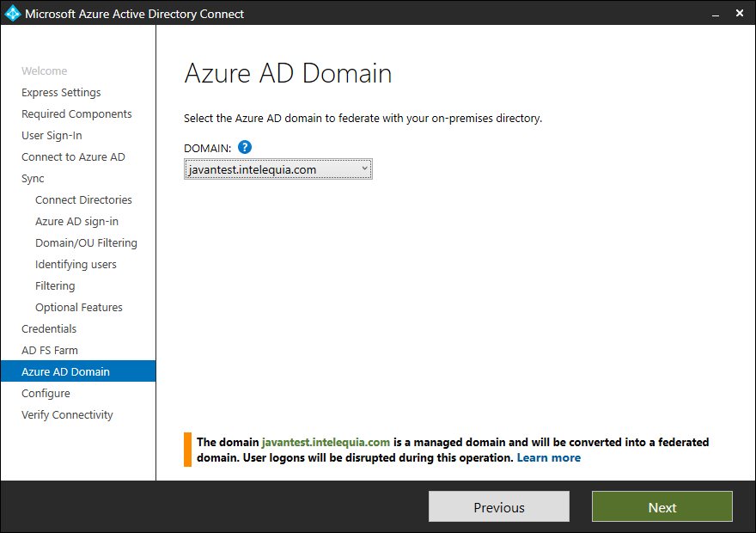Navigate to Connect to Azure AD
This screenshot has width=756, height=533.
point(73,156)
